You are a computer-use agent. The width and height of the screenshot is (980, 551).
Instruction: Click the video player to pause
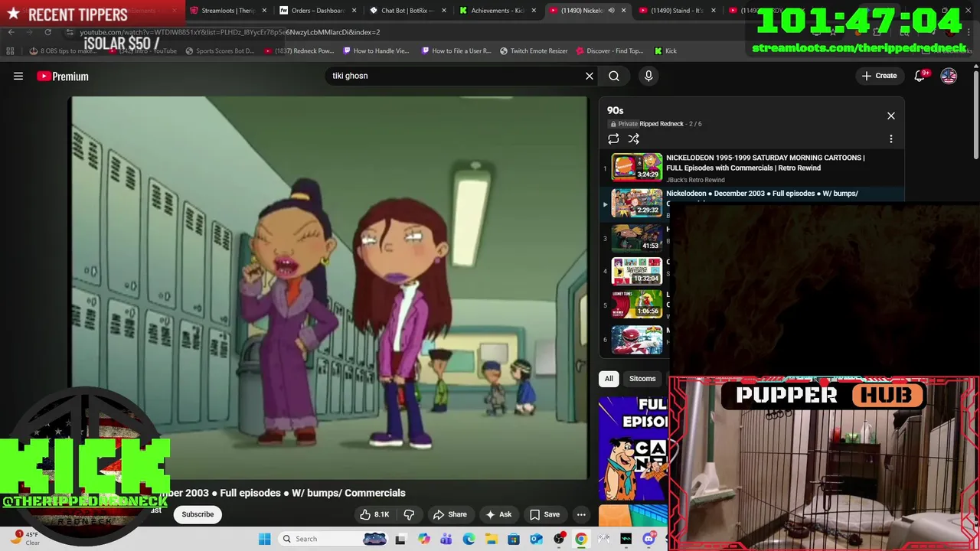coord(329,287)
